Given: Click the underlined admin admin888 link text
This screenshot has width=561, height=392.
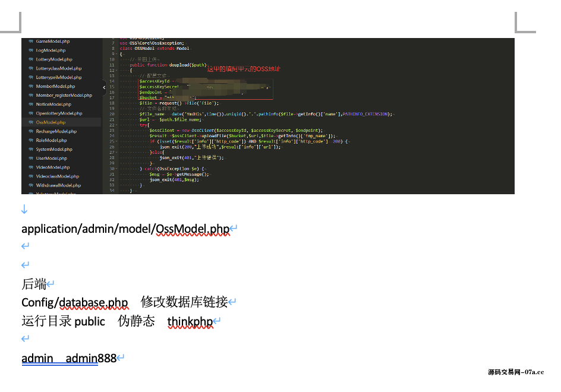Looking at the screenshot, I should coord(69,358).
